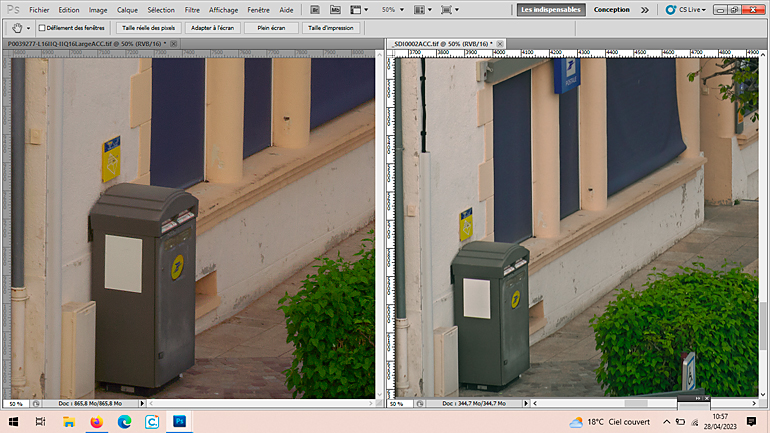Click left document zoom field 50 %

click(16, 404)
